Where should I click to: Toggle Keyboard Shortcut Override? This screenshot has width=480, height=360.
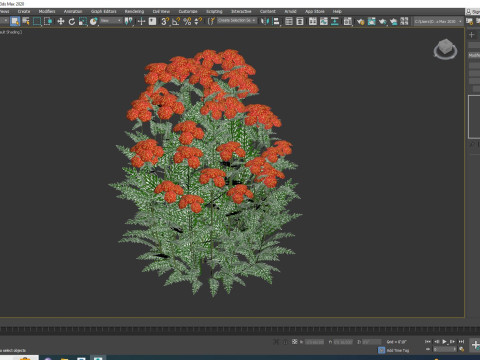coord(152,21)
